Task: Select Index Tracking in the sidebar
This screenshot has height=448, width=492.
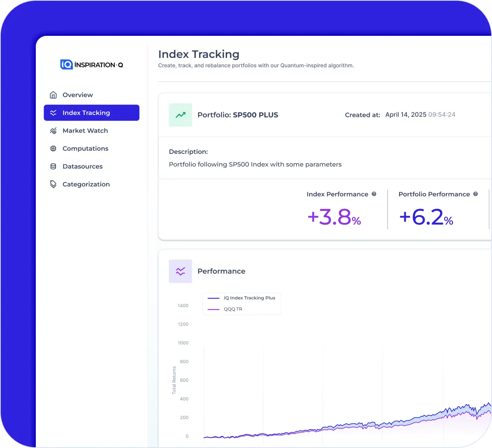Action: coord(86,112)
